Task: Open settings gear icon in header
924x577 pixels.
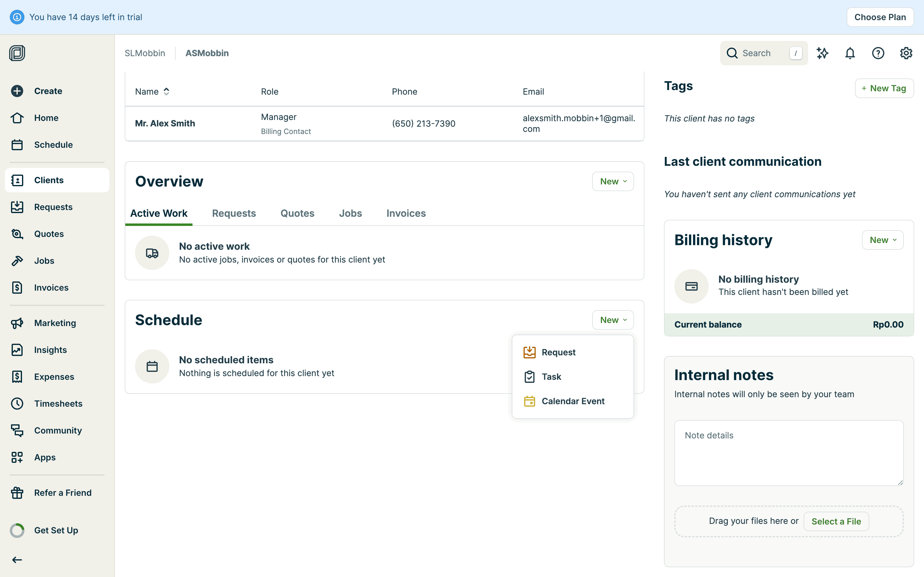Action: tap(906, 53)
